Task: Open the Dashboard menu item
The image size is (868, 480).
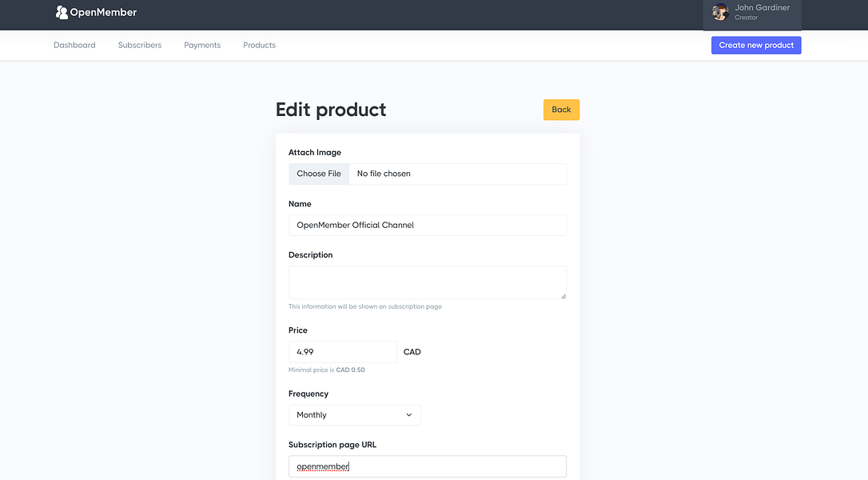Action: click(75, 45)
